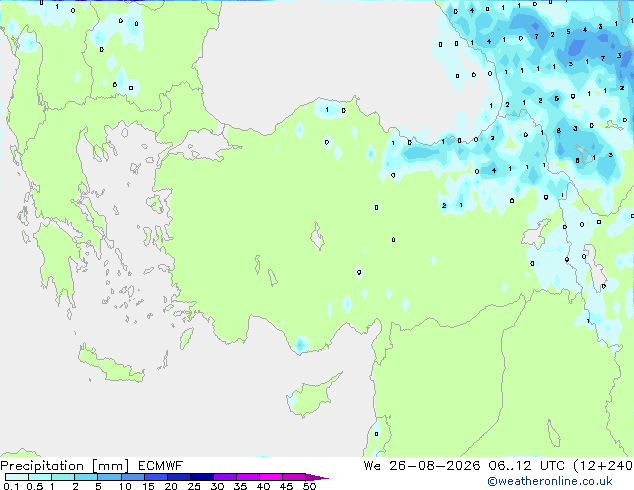Click the over-50 mm legend arrow tip
634x490 pixels.
(317, 478)
